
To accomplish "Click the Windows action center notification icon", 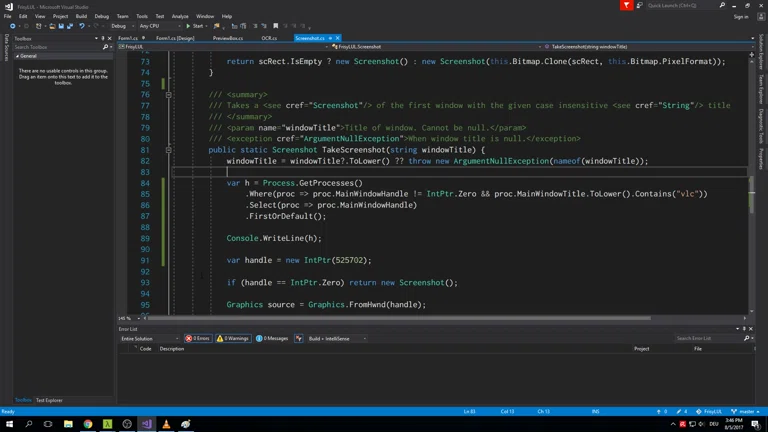I will coord(755,424).
